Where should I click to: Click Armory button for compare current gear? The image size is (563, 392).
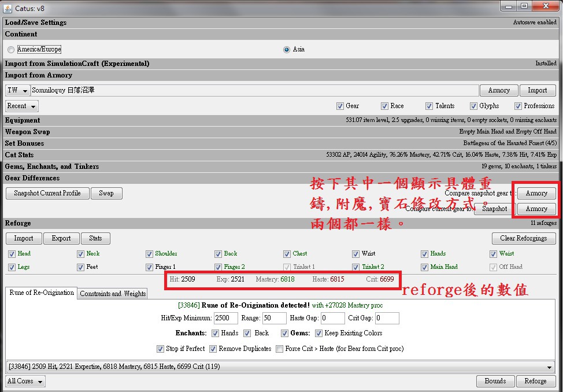[x=536, y=209]
